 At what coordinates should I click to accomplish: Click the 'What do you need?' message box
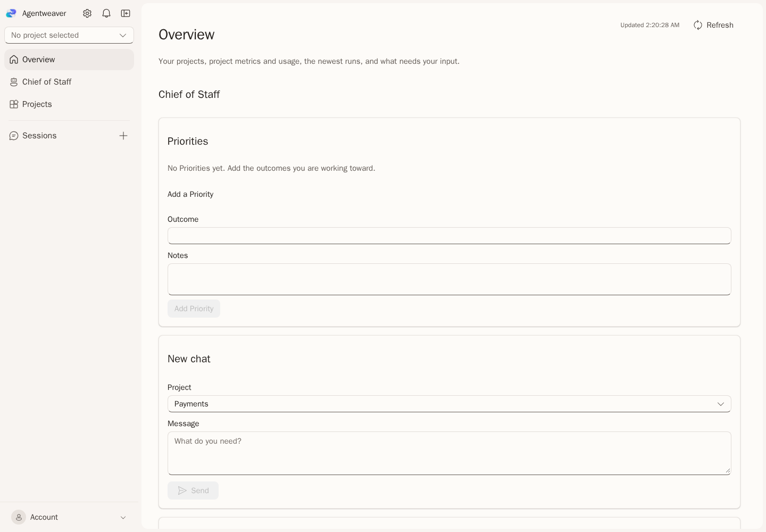coord(449,453)
